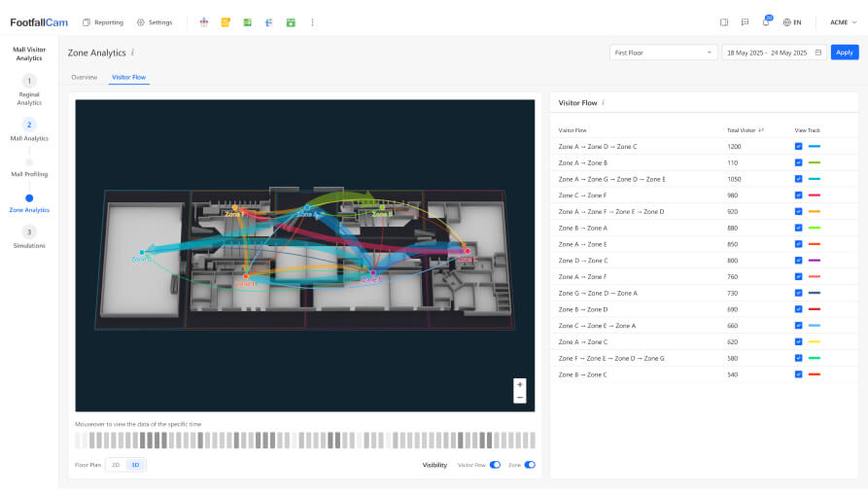Click row Zone F → Zone E → Zone D → Zone G

click(704, 359)
